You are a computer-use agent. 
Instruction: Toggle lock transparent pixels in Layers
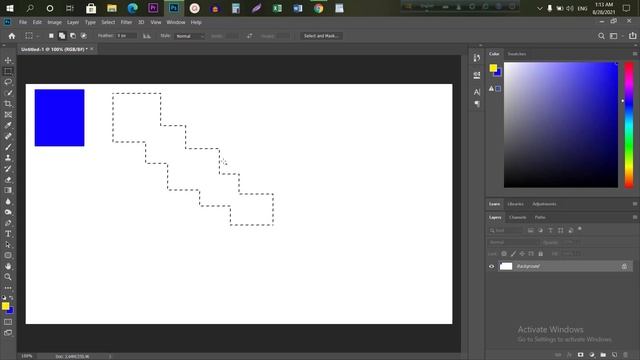coord(504,254)
